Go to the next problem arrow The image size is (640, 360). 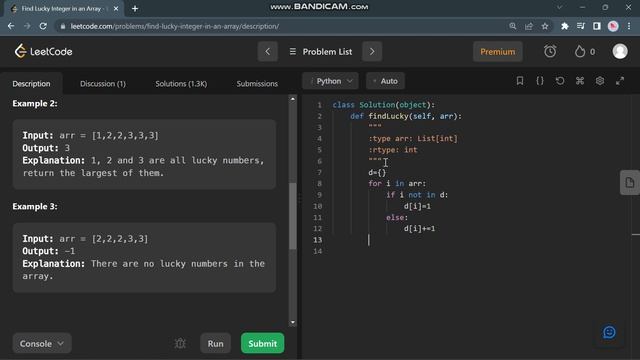372,51
